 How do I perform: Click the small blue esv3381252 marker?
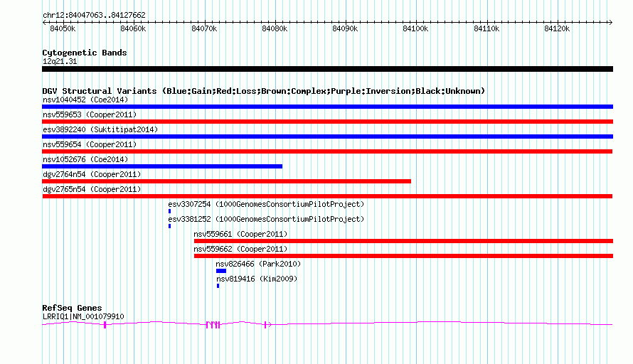[169, 226]
